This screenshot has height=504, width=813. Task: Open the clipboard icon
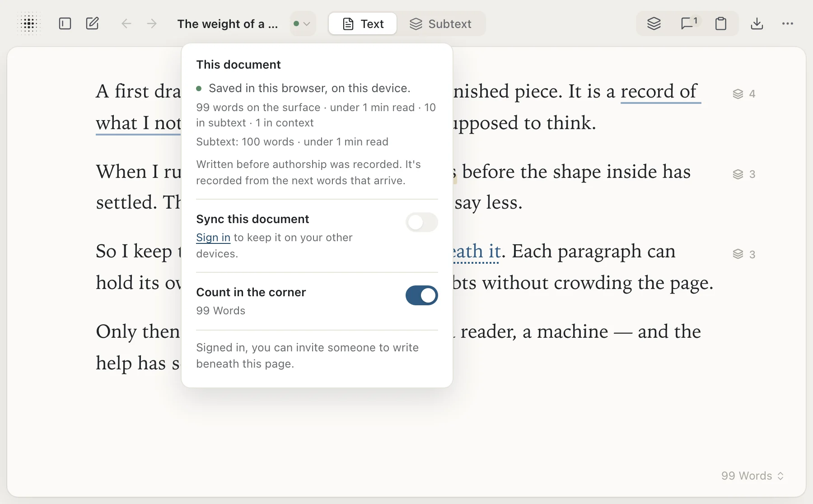tap(721, 23)
